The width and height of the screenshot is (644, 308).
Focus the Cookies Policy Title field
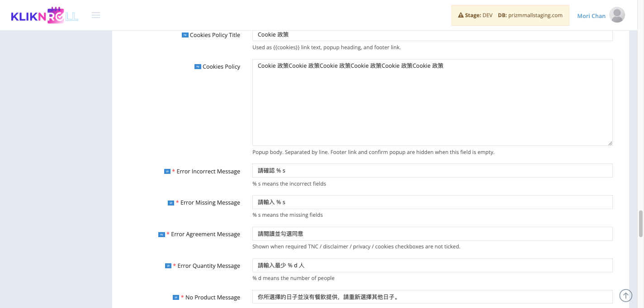pyautogui.click(x=432, y=35)
